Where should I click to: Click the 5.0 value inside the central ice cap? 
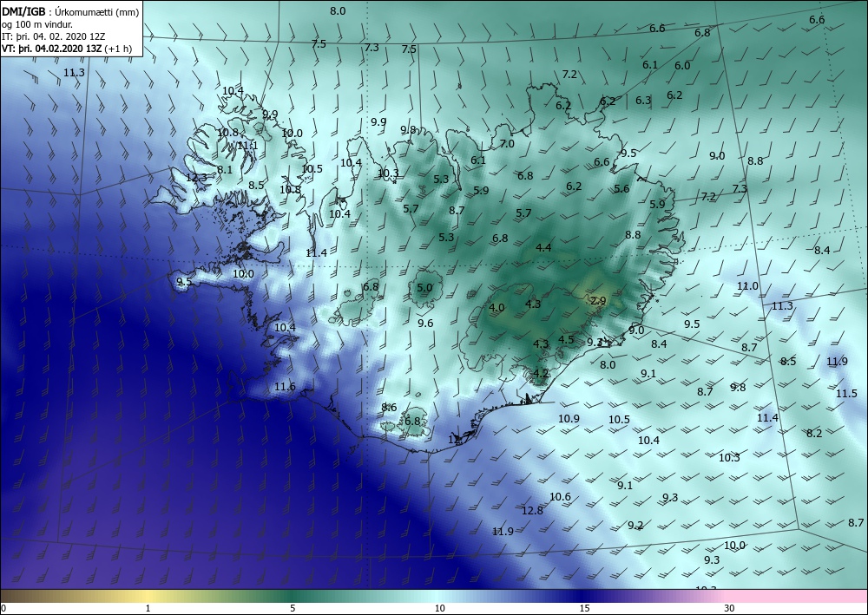(x=424, y=288)
